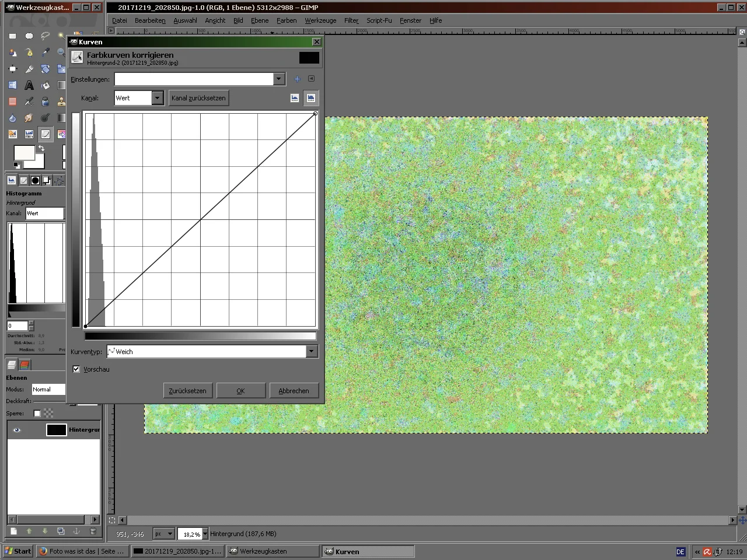This screenshot has width=747, height=560.
Task: Open the Histogramm Kanal Wert dropdown
Action: [45, 213]
